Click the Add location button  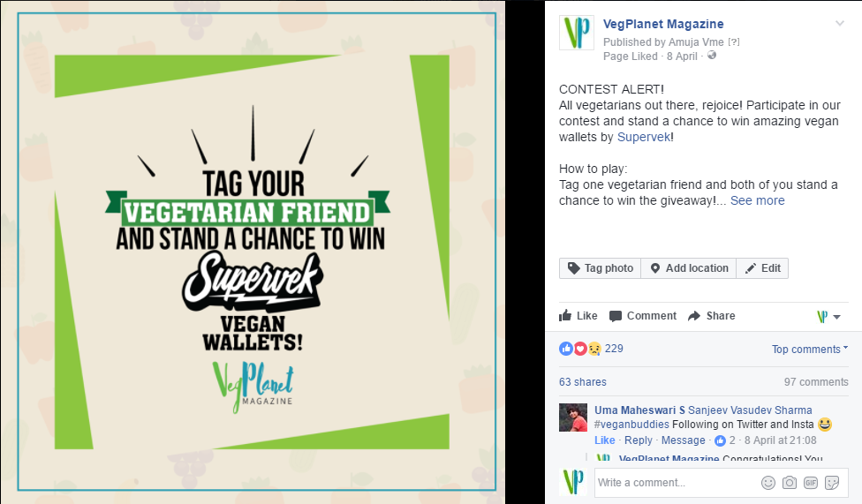coord(689,268)
